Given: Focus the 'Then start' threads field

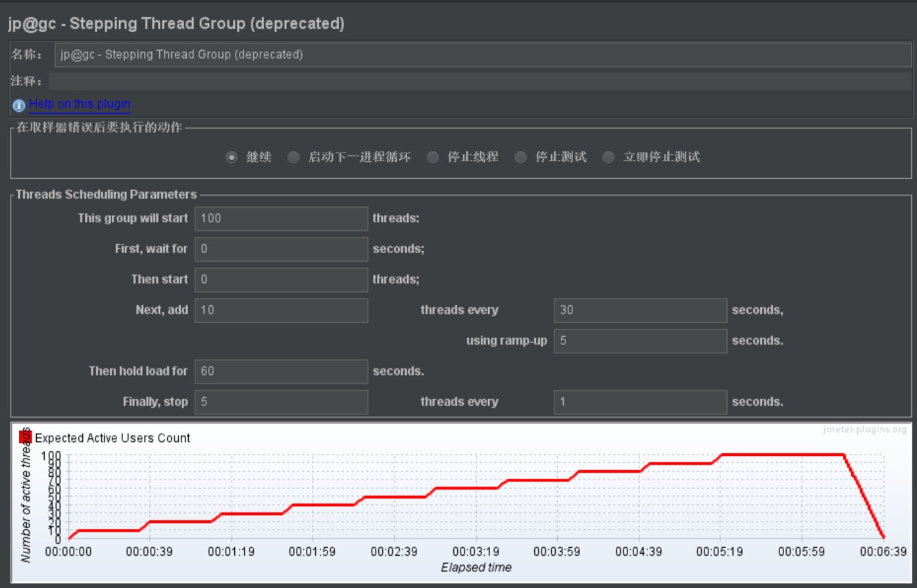Looking at the screenshot, I should click(x=281, y=280).
